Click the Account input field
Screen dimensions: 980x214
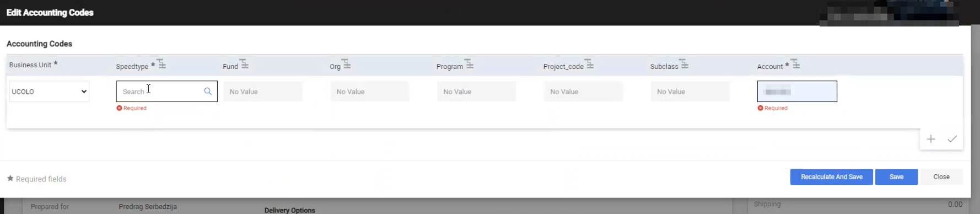point(797,92)
